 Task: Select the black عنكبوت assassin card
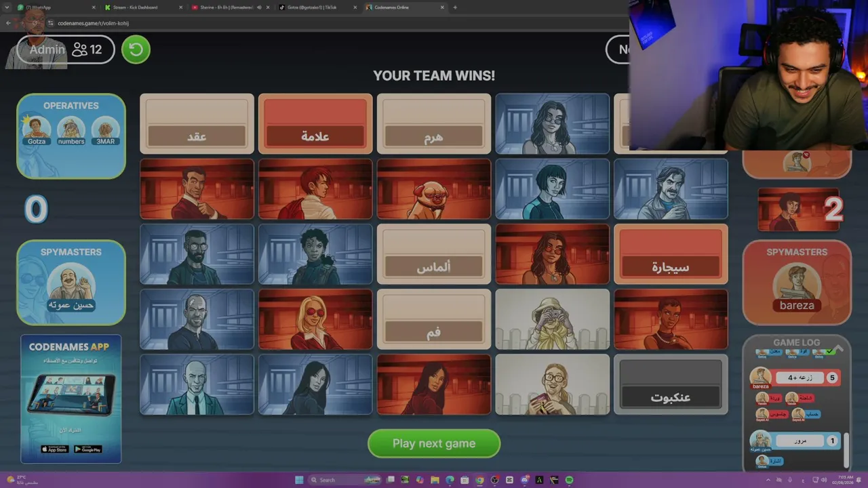[x=671, y=384]
